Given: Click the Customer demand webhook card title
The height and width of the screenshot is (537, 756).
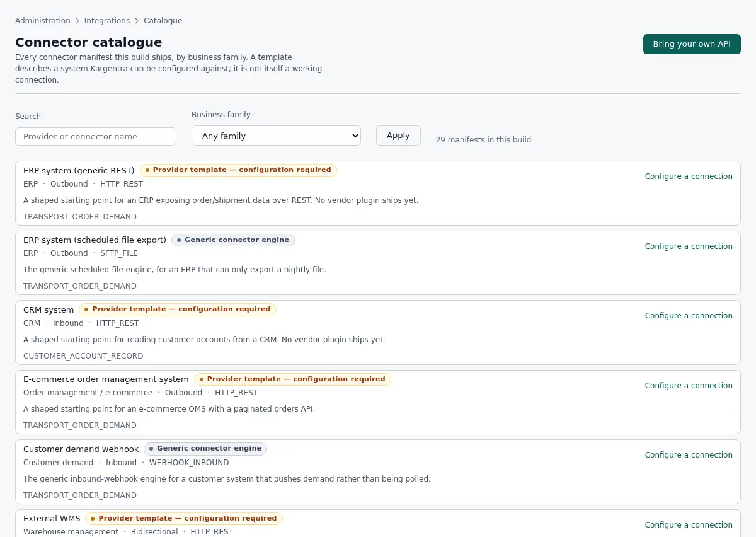Looking at the screenshot, I should pos(81,449).
